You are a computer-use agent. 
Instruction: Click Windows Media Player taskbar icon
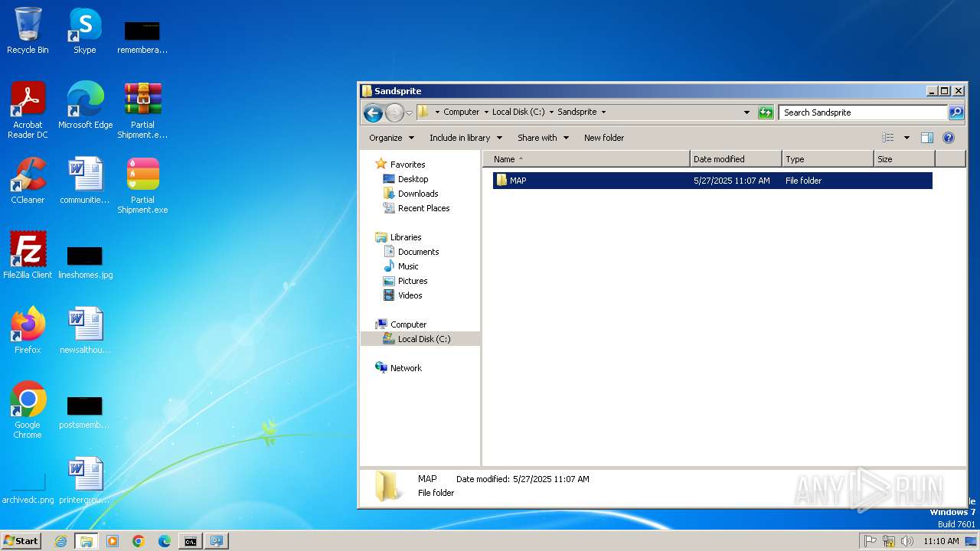pos(113,541)
